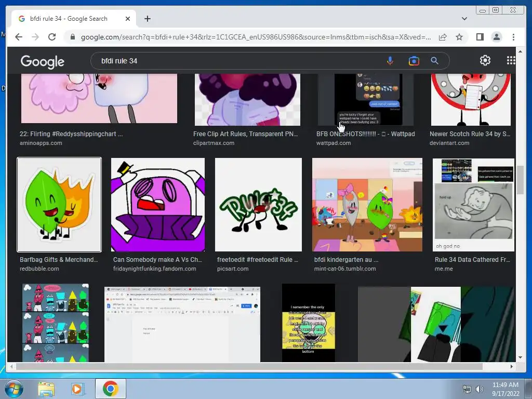Open the fridaynightfunking.fandom.com result title
The width and height of the screenshot is (532, 399).
point(158,260)
